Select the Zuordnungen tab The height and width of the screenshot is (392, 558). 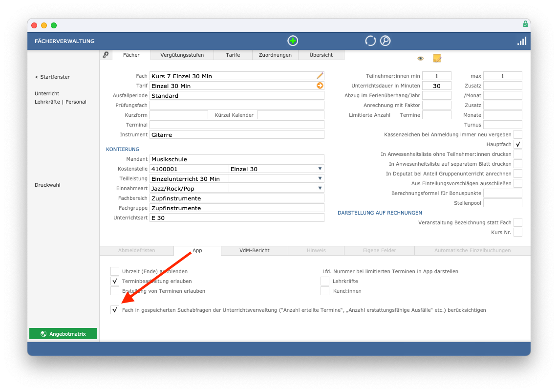click(275, 55)
